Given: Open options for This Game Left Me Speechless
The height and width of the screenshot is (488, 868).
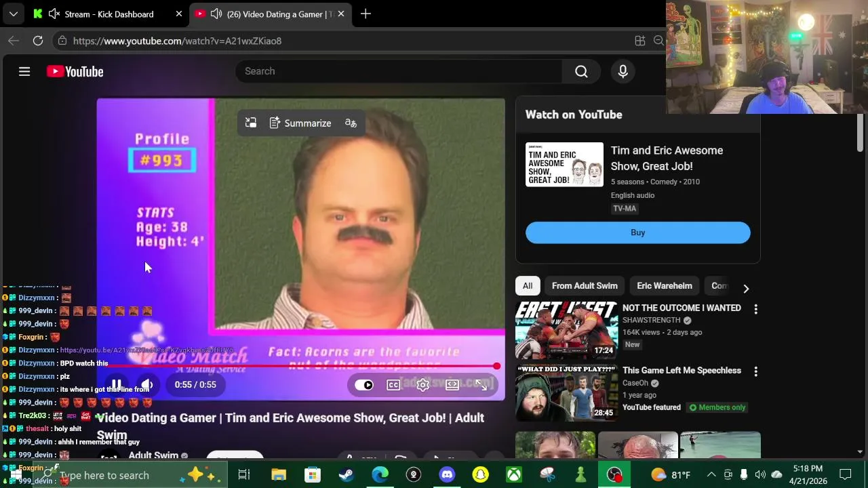Looking at the screenshot, I should pyautogui.click(x=755, y=371).
